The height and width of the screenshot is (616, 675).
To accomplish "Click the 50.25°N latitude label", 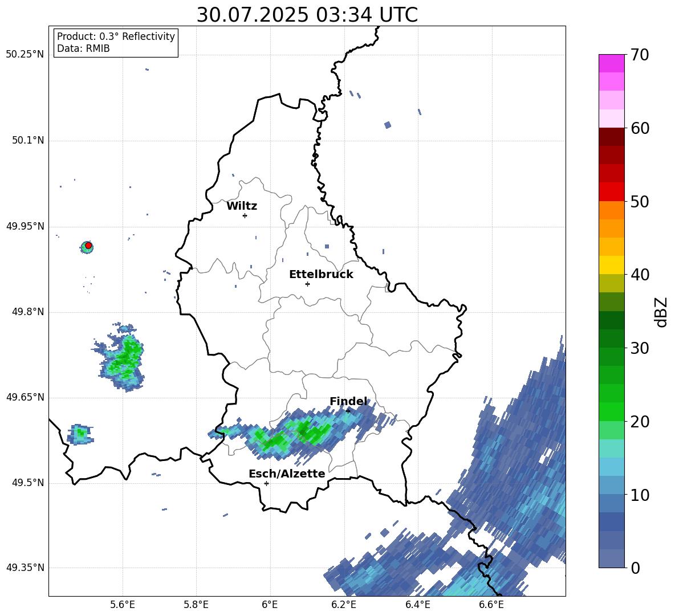I will click(x=25, y=55).
